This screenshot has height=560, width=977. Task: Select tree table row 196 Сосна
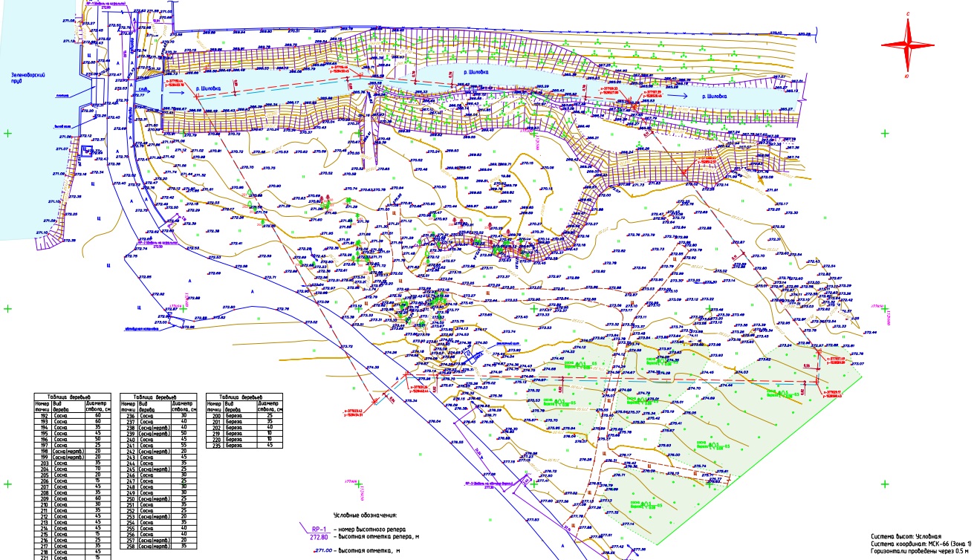[73, 439]
